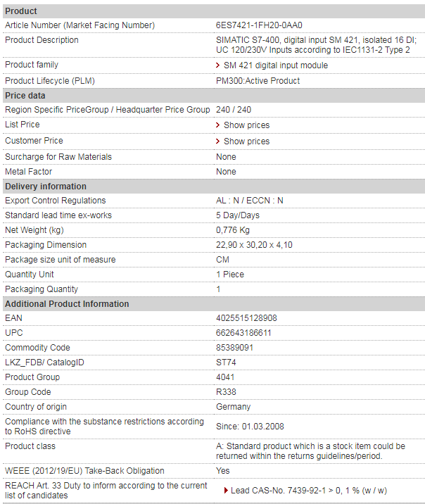Click the Additional Product Information header
Image resolution: width=425 pixels, height=504 pixels.
[x=214, y=304]
